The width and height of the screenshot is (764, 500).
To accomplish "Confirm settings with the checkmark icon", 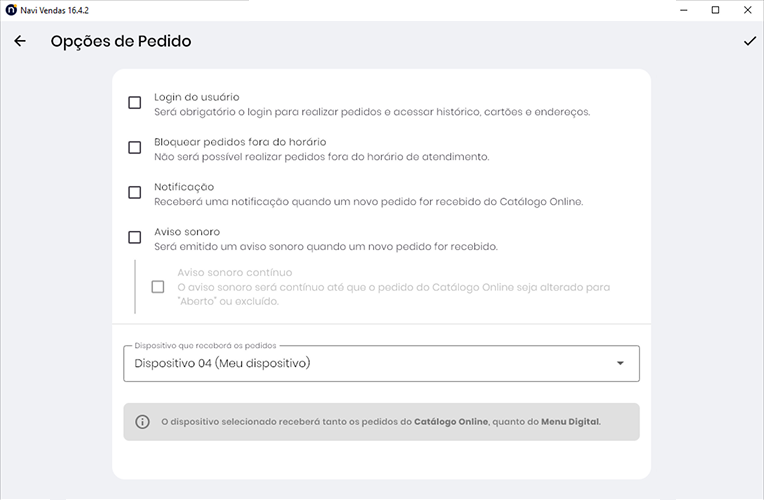I will pyautogui.click(x=749, y=42).
